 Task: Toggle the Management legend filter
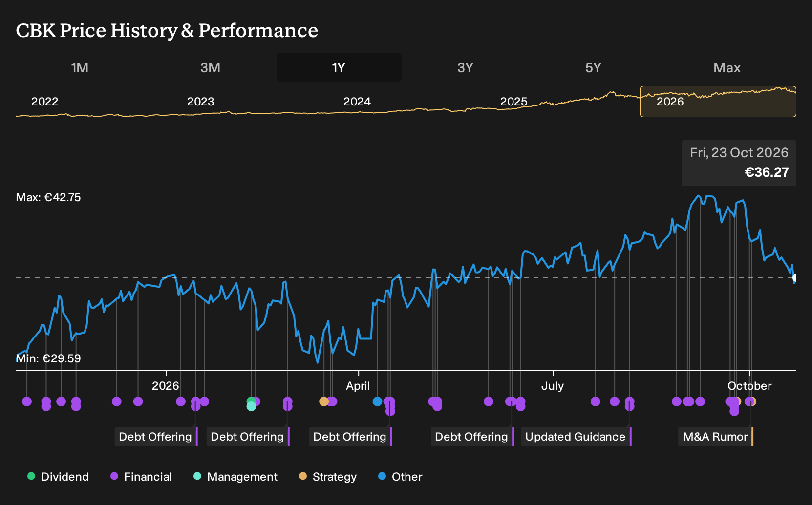235,477
